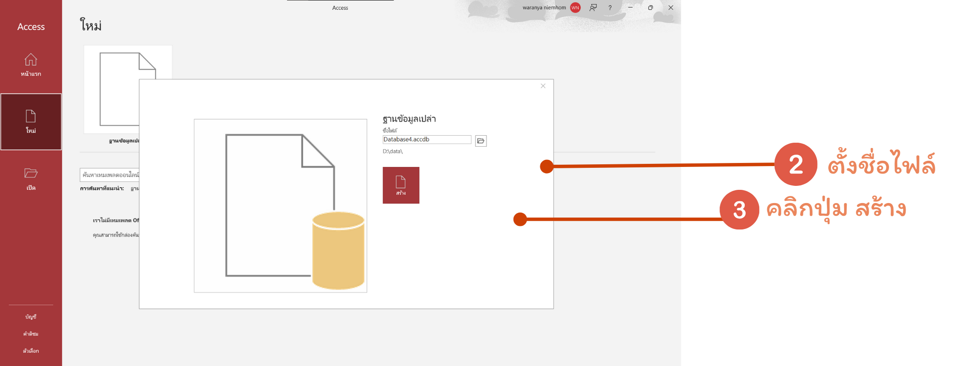This screenshot has height=366, width=980.
Task: Restore down the Access window
Action: point(651,7)
